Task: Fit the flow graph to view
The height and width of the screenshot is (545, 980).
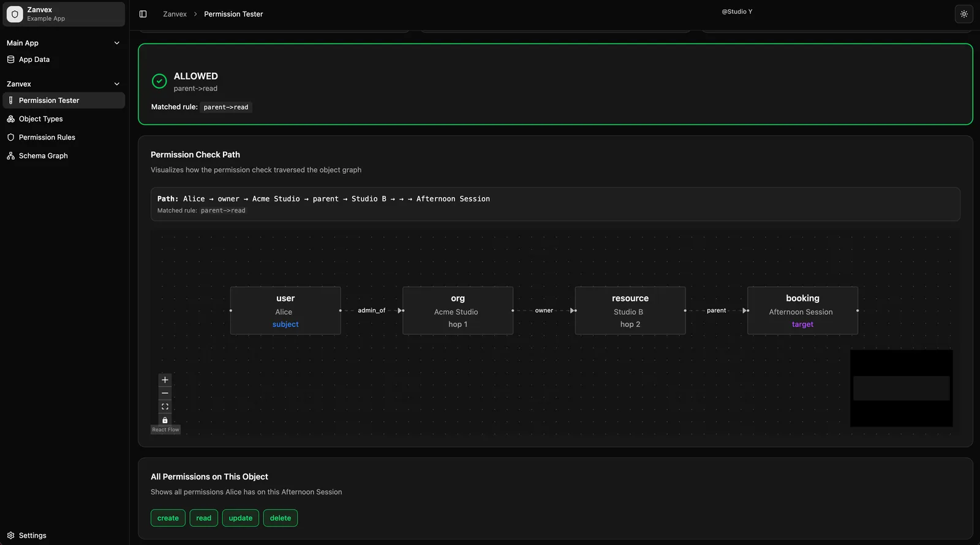Action: pos(165,407)
